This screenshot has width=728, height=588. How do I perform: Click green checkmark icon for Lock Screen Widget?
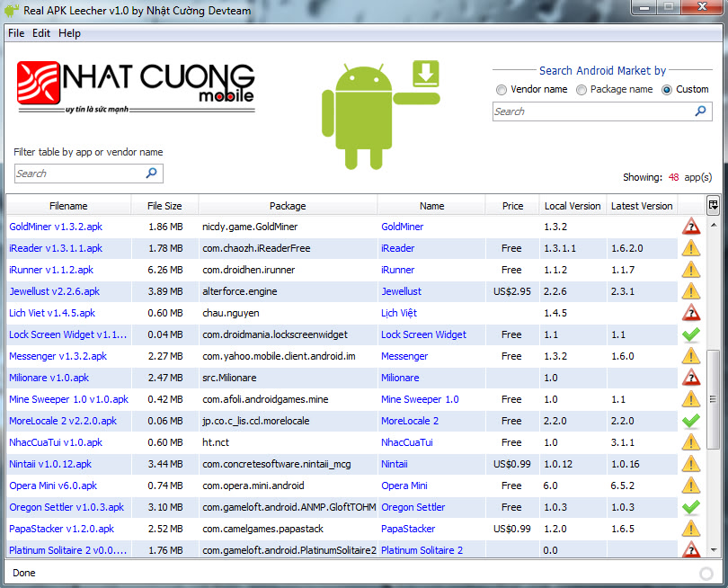click(691, 334)
